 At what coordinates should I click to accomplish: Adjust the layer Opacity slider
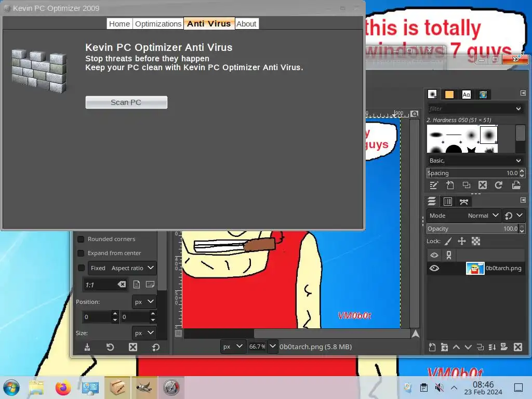472,229
